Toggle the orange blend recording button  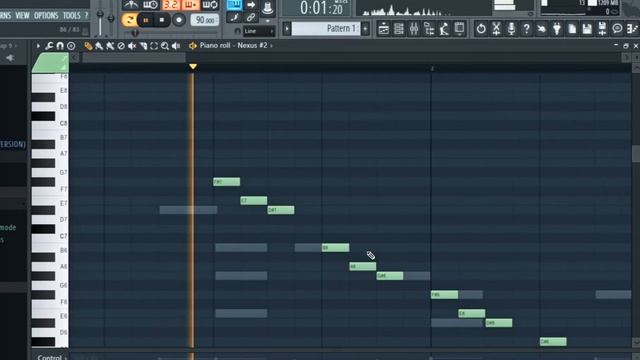point(190,4)
